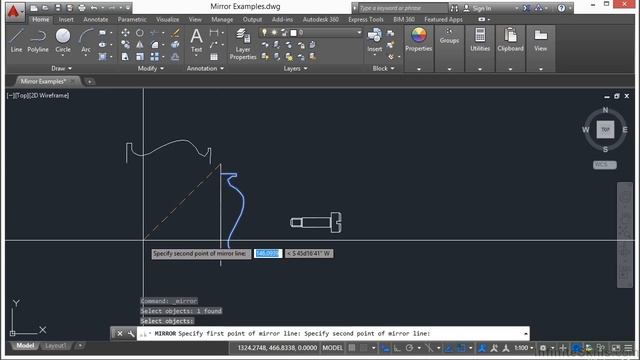Expand the Layers panel
Screen dimensions: 640x360
click(296, 68)
